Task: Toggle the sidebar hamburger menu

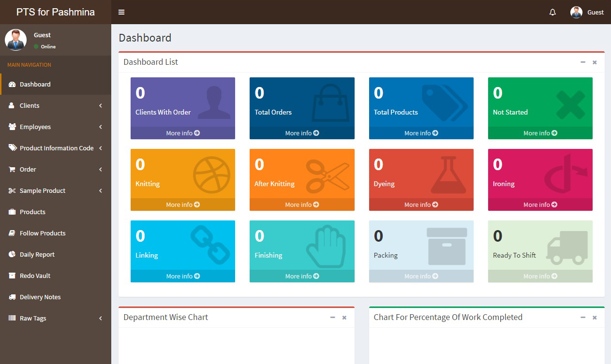Action: click(121, 12)
